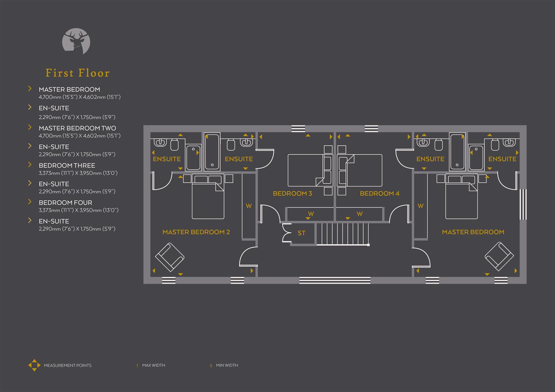Viewport: 555px width, 392px height.
Task: Expand the BEDROOM FOUR chevron
Action: [29, 201]
